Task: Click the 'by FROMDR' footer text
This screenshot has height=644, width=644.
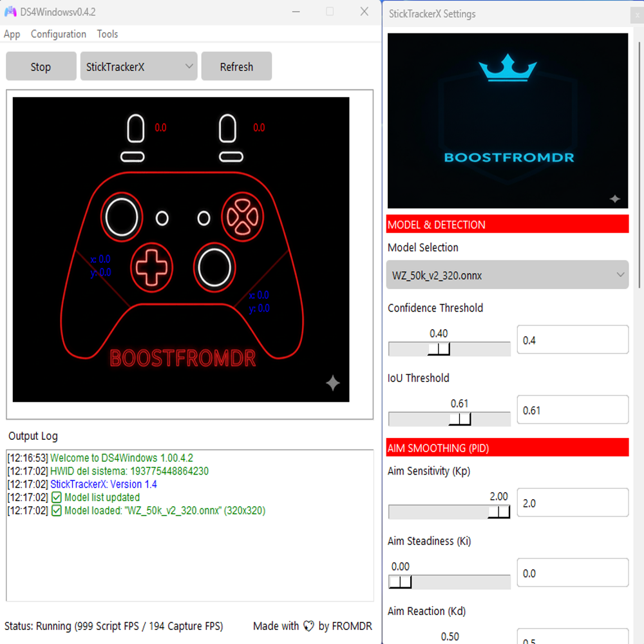Action: coord(345,626)
